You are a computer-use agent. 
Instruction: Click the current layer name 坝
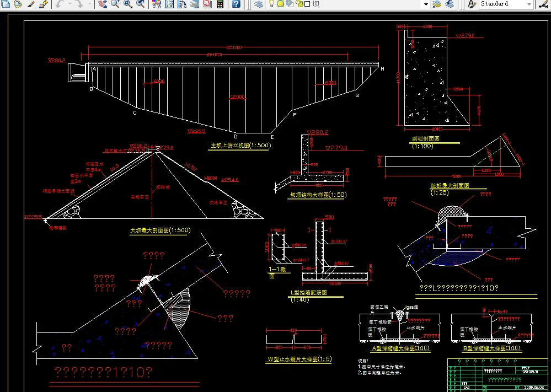[315, 4]
